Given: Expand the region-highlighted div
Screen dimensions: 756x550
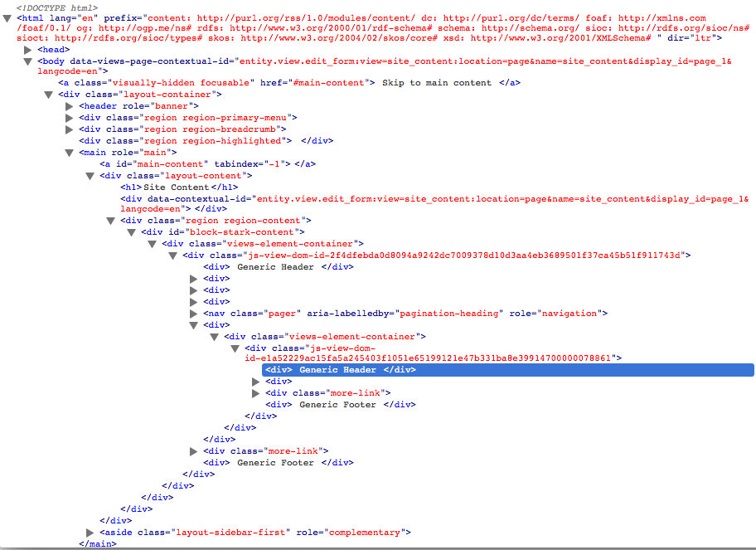Looking at the screenshot, I should 70,140.
